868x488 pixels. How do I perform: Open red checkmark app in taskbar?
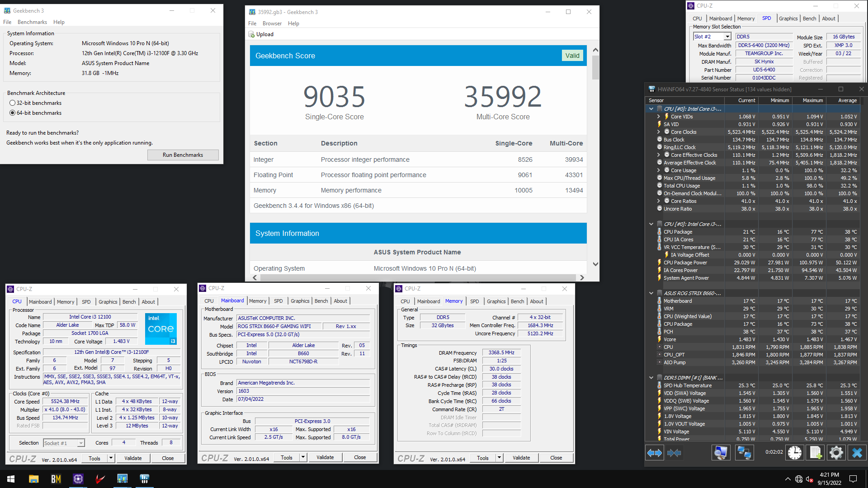100,479
